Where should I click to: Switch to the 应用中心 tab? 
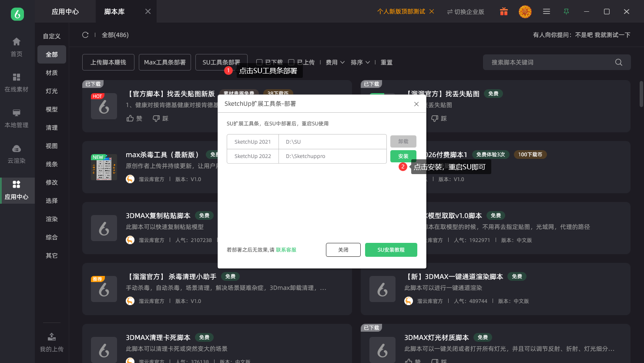click(65, 12)
